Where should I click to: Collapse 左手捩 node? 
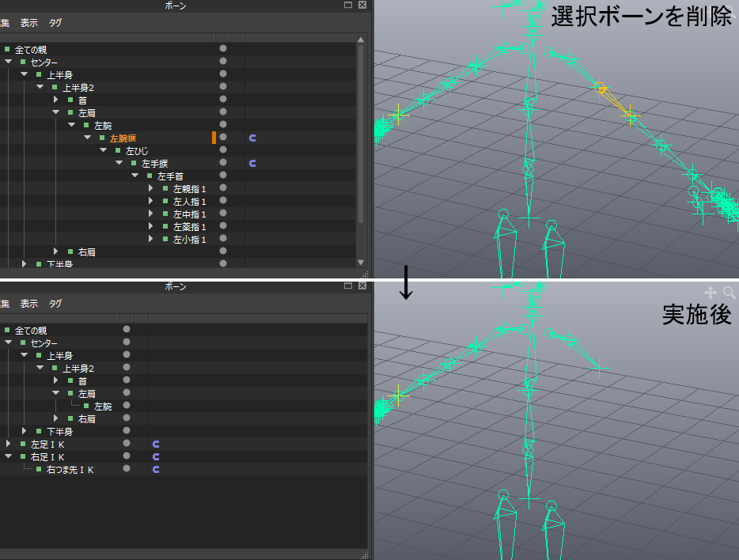(119, 163)
